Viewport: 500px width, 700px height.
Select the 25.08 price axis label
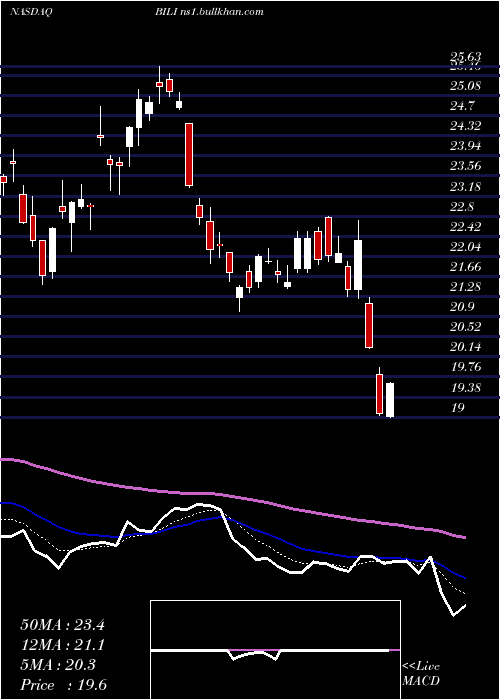pos(466,85)
